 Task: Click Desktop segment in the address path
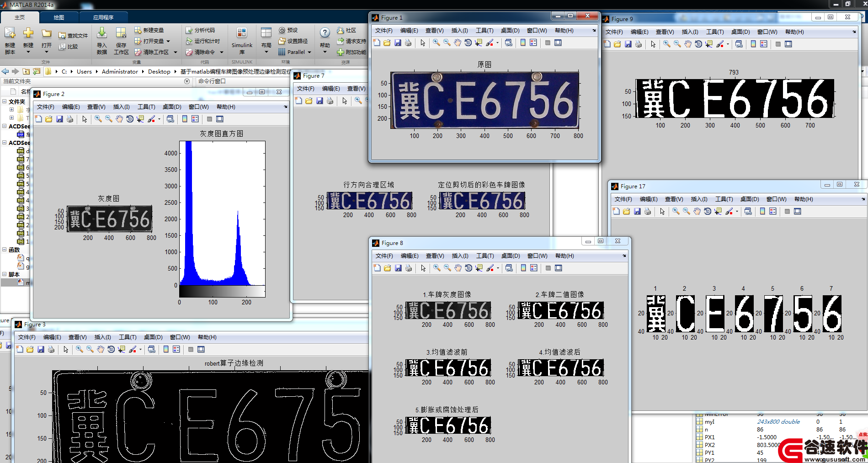pos(159,71)
